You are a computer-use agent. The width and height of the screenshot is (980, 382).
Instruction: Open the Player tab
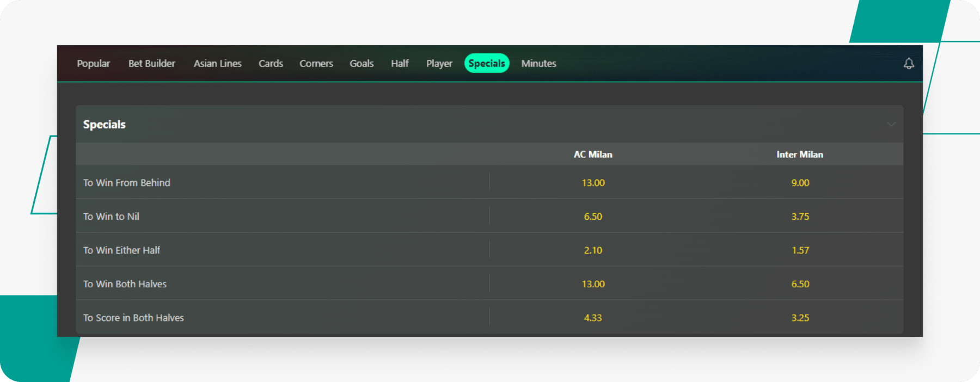click(439, 64)
